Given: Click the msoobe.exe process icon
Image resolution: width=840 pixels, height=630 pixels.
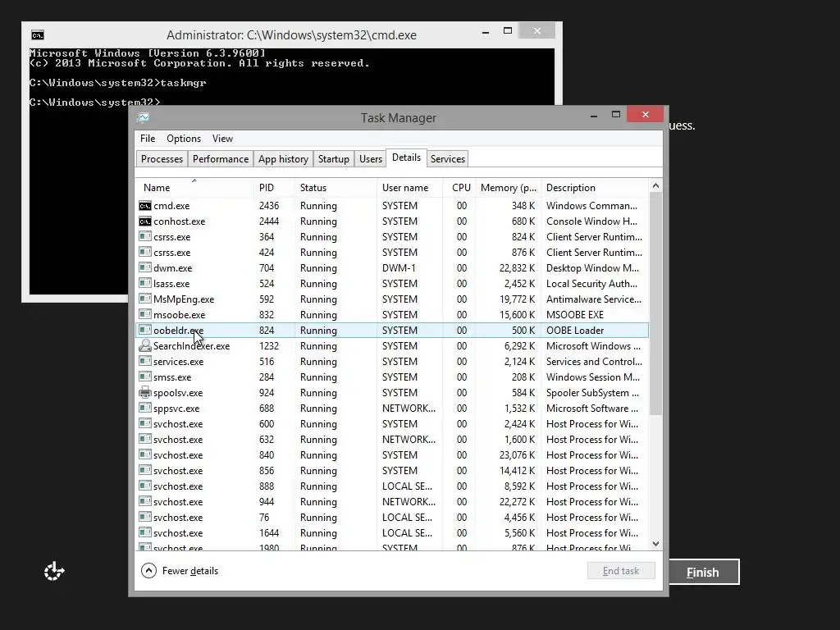Looking at the screenshot, I should [144, 314].
